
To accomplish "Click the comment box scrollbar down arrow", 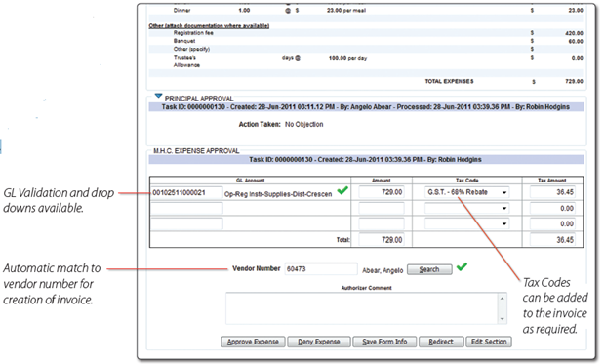I will pyautogui.click(x=502, y=319).
